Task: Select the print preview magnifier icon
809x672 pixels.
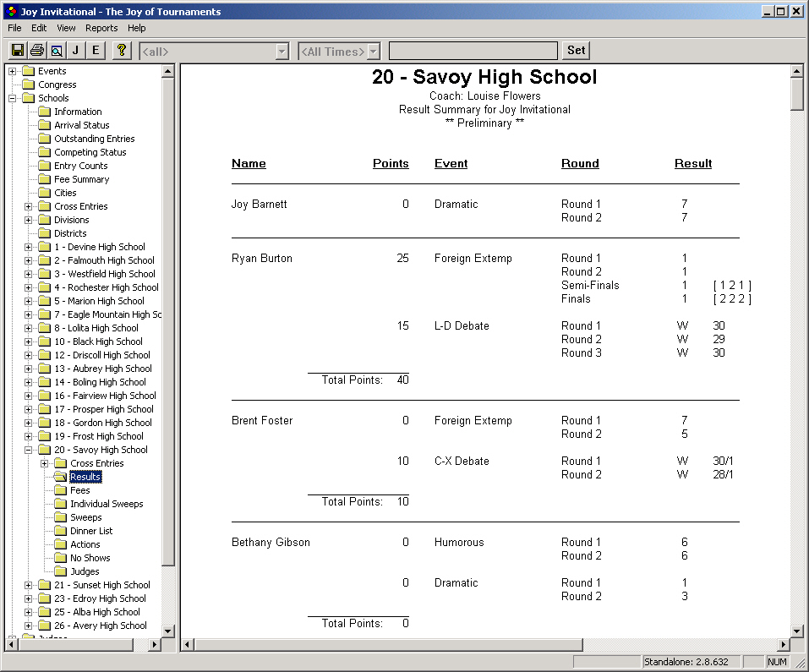Action: (x=56, y=50)
